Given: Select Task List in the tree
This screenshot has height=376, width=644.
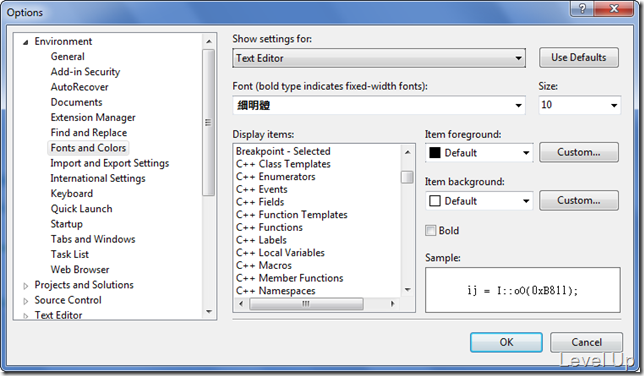Looking at the screenshot, I should (x=70, y=254).
